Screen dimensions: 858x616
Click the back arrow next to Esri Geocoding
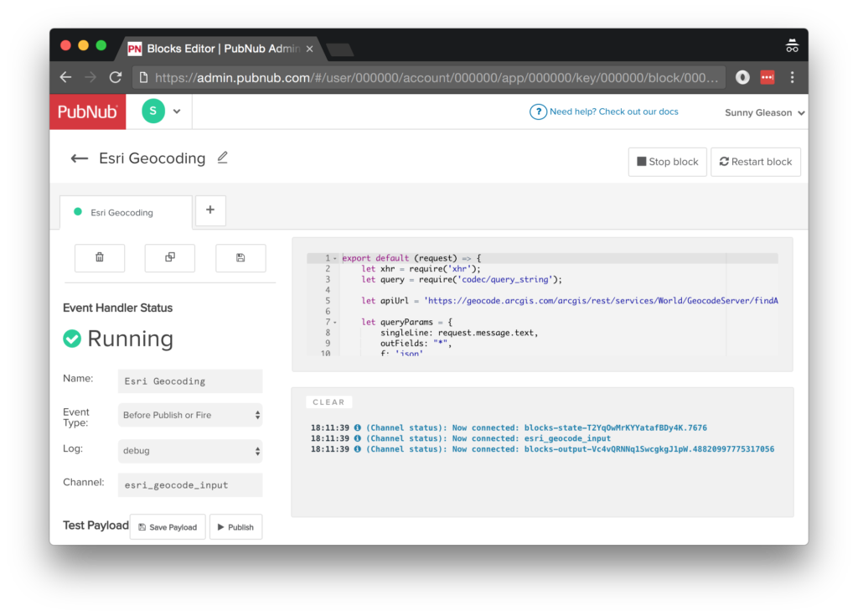coord(80,158)
